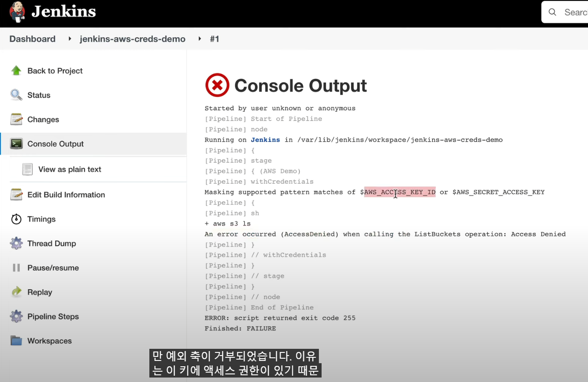Screen dimensions: 588x382
Task: Click 'Started by user unknown or anonymous' line
Action: [280, 108]
